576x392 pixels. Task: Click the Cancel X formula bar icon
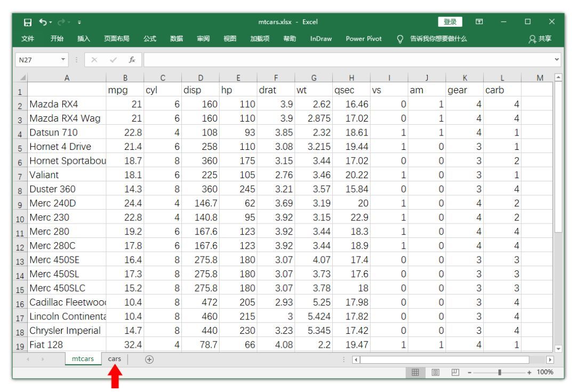point(94,60)
